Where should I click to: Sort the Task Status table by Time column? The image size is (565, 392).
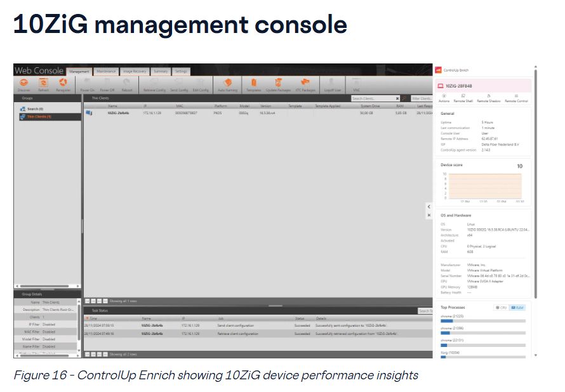point(93,318)
